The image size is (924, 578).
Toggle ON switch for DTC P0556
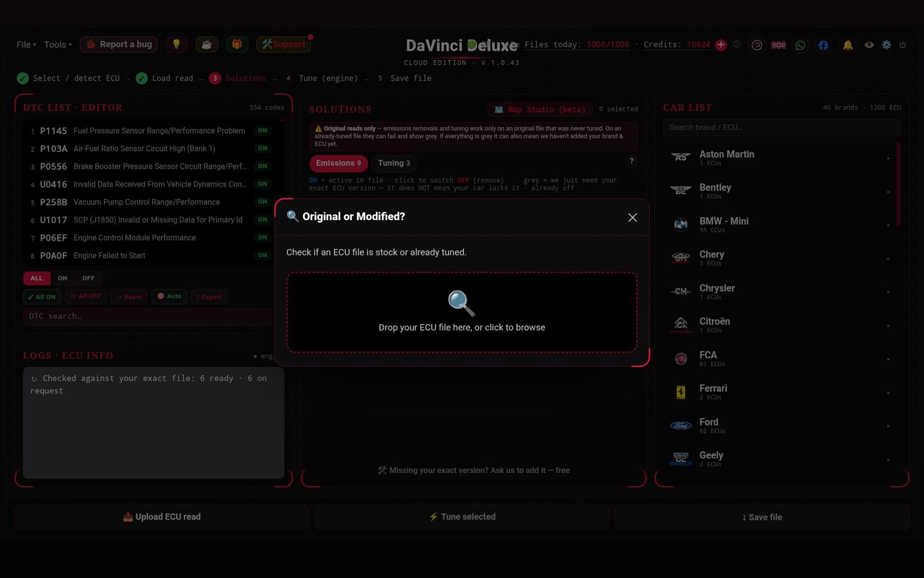[x=263, y=166]
